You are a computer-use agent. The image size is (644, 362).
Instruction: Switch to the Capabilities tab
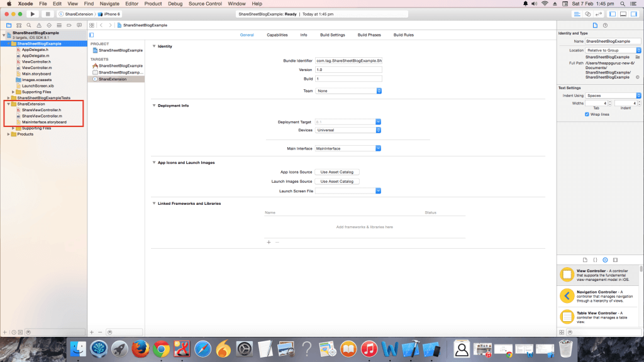[x=277, y=35]
